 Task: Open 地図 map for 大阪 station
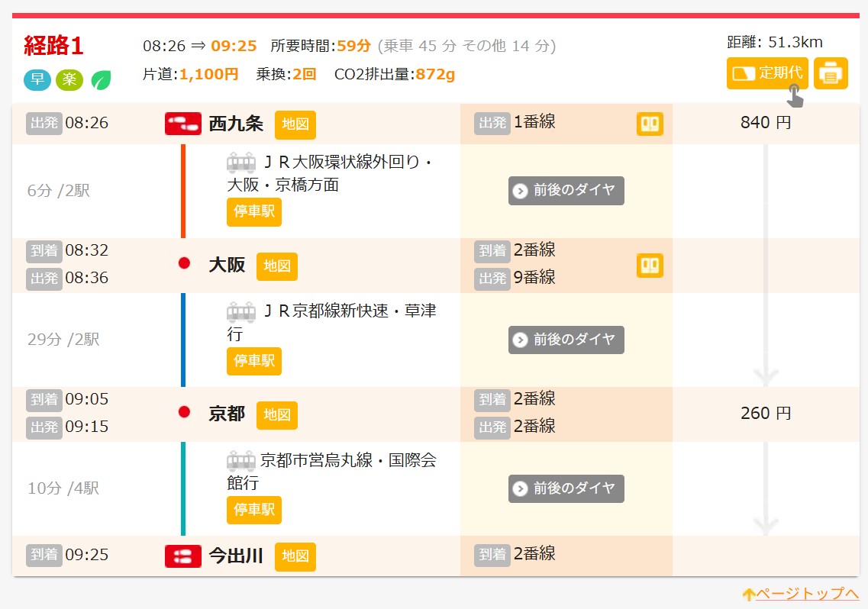(x=276, y=266)
